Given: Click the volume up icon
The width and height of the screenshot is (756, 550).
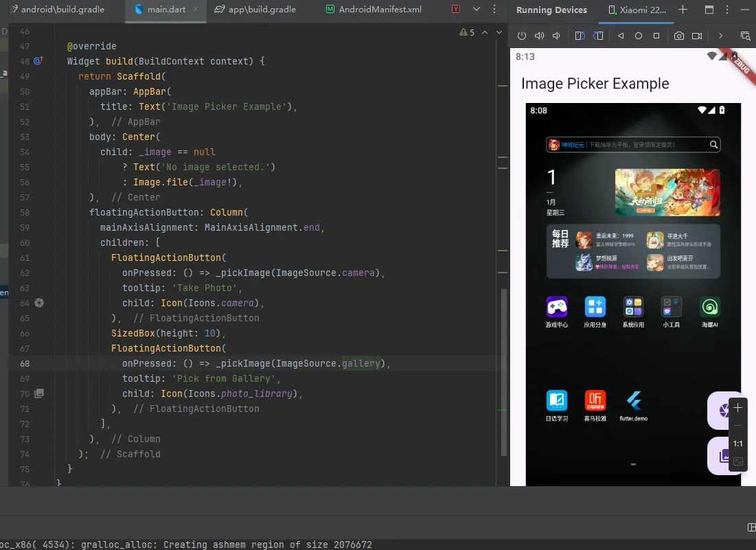Looking at the screenshot, I should point(540,36).
